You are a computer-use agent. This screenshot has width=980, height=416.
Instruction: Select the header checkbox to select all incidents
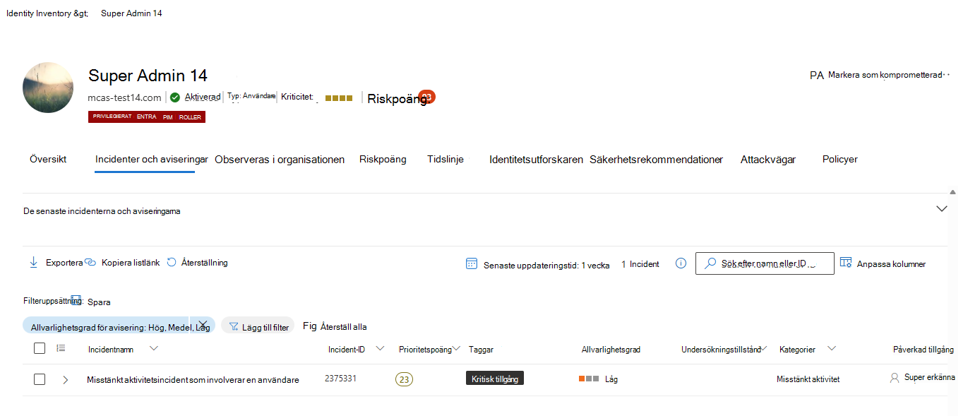point(40,347)
